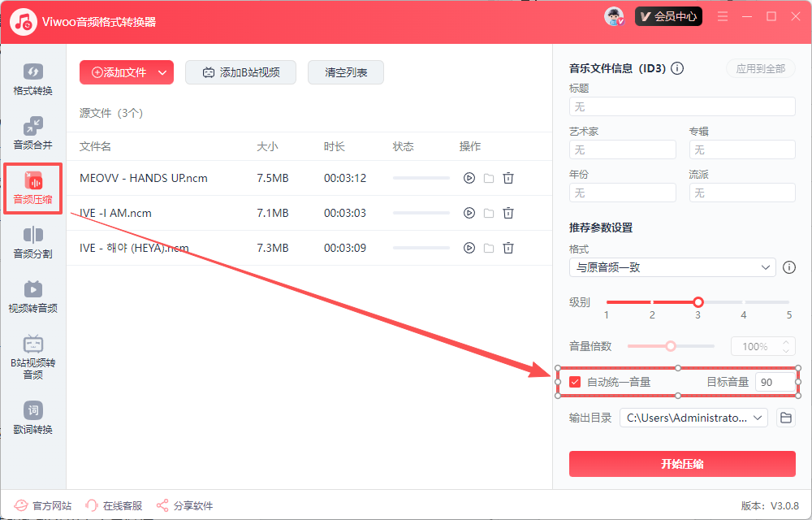Browse output directory folder icon
The height and width of the screenshot is (520, 812).
tap(785, 418)
